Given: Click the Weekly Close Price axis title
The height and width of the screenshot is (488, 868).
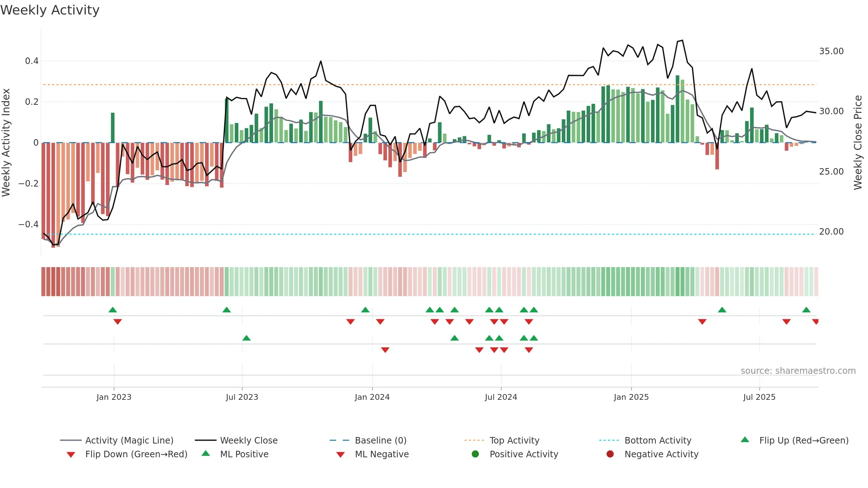Looking at the screenshot, I should 858,142.
